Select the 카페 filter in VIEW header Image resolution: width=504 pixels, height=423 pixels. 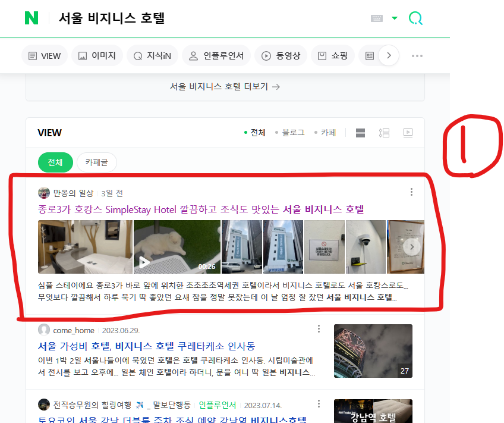325,133
